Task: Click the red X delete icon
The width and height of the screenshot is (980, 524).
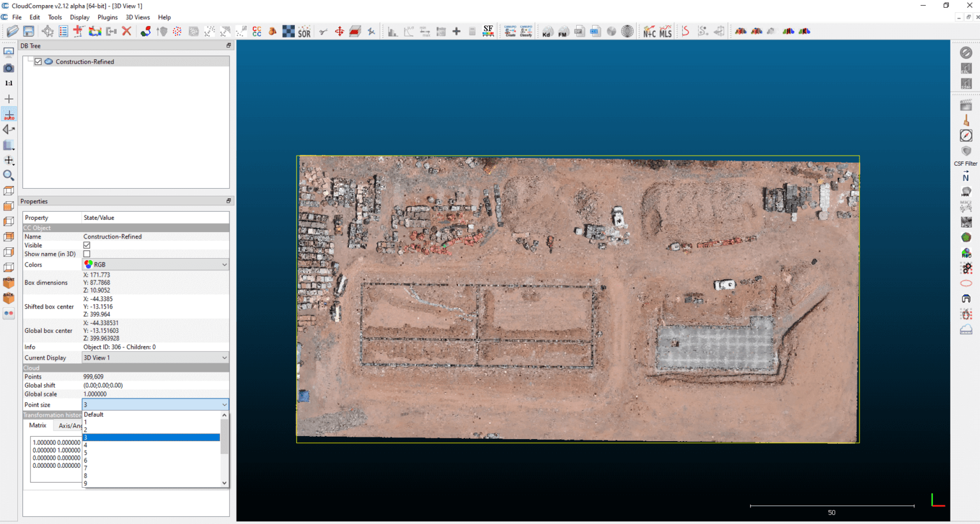Action: coord(126,31)
